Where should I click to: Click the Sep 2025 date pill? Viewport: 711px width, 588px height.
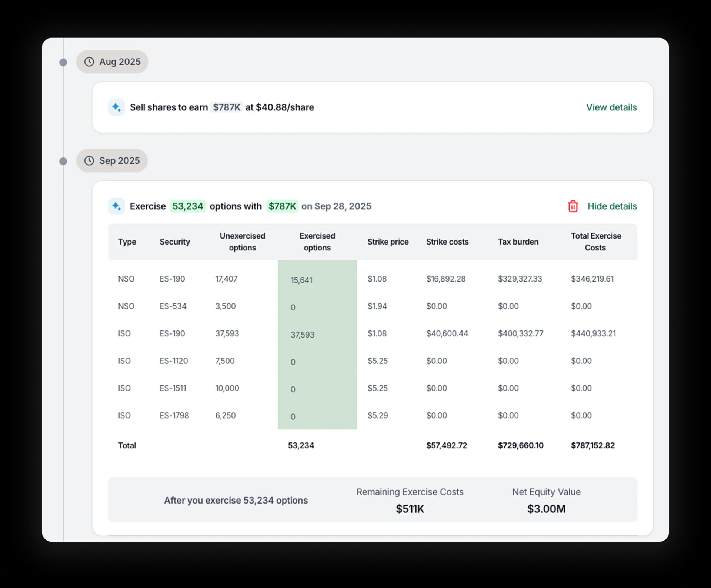pos(112,161)
